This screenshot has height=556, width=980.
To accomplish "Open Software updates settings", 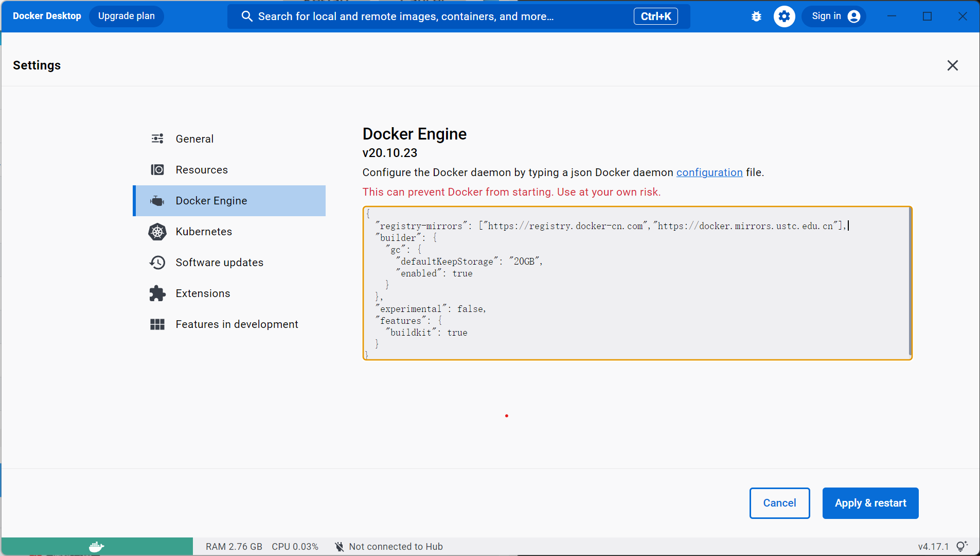I will click(229, 263).
